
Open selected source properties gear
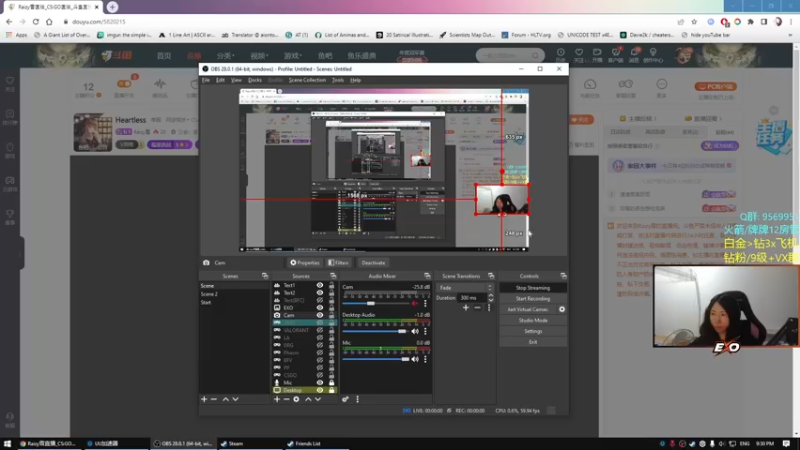(296, 399)
